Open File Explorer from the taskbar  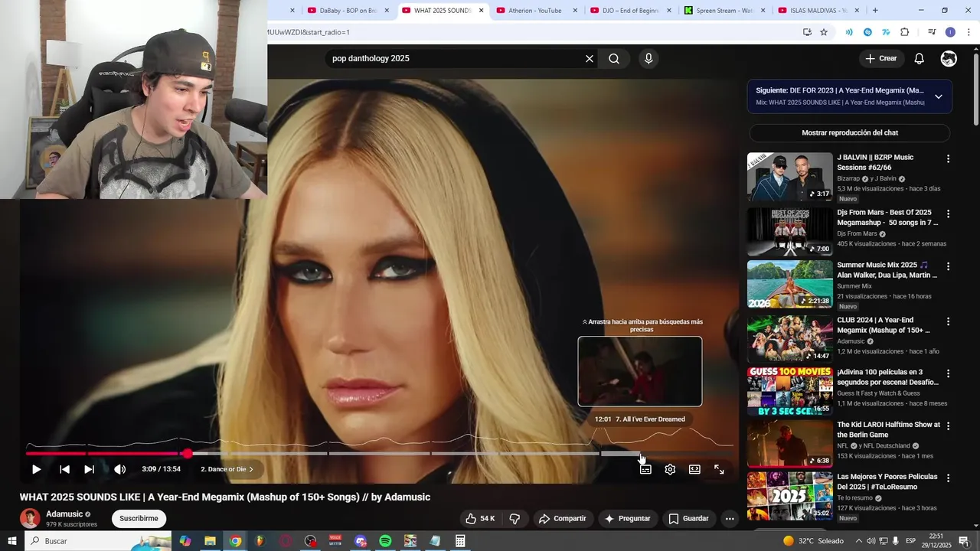click(x=210, y=541)
